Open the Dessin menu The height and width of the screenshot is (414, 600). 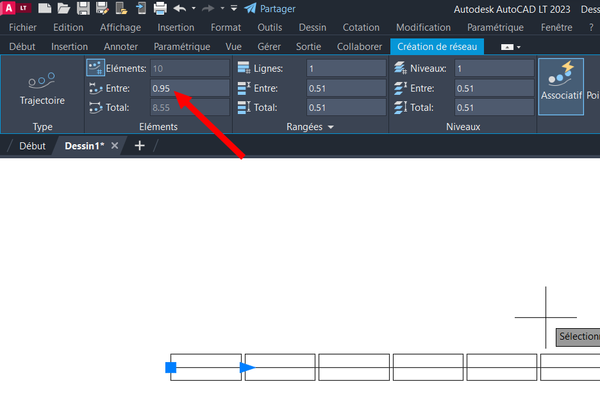[x=312, y=28]
